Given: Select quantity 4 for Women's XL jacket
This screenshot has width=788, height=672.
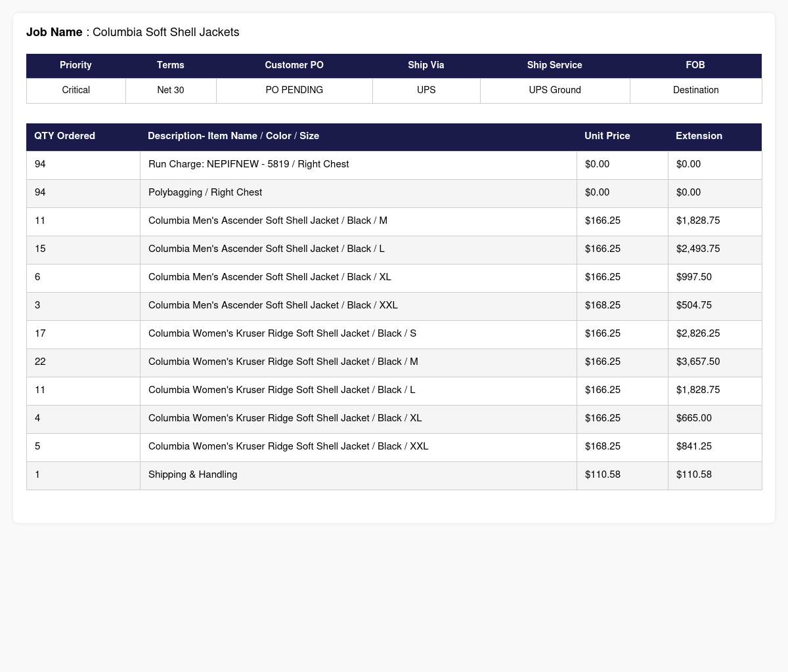Looking at the screenshot, I should pyautogui.click(x=83, y=418).
